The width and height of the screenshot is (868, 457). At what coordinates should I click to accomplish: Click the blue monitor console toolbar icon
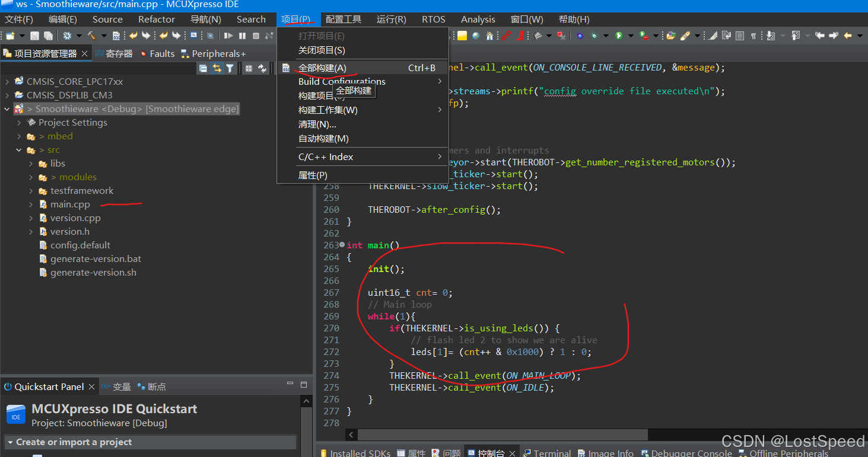(x=194, y=36)
